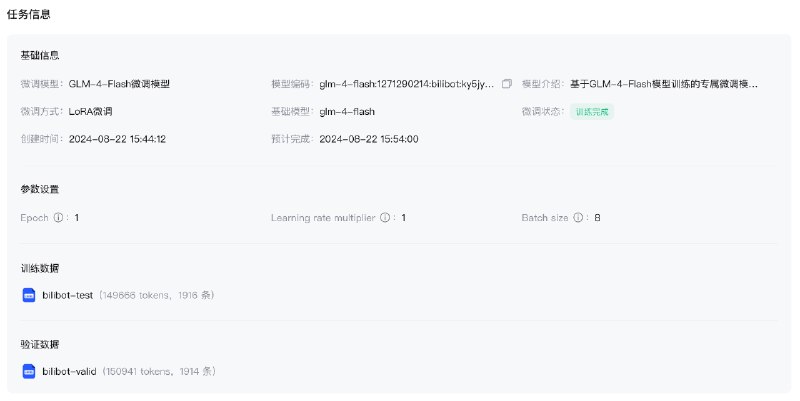Open the bilibot-valid file icon
Screen dimensions: 800x401
point(29,371)
